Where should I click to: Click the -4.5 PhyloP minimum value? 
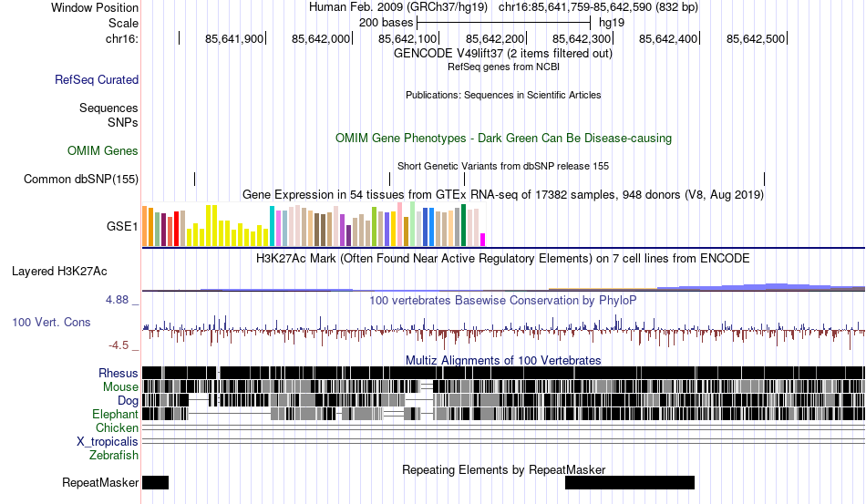pos(119,345)
